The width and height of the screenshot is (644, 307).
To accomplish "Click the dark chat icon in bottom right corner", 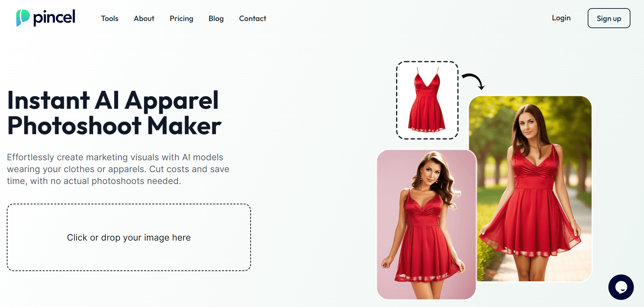I will point(622,287).
